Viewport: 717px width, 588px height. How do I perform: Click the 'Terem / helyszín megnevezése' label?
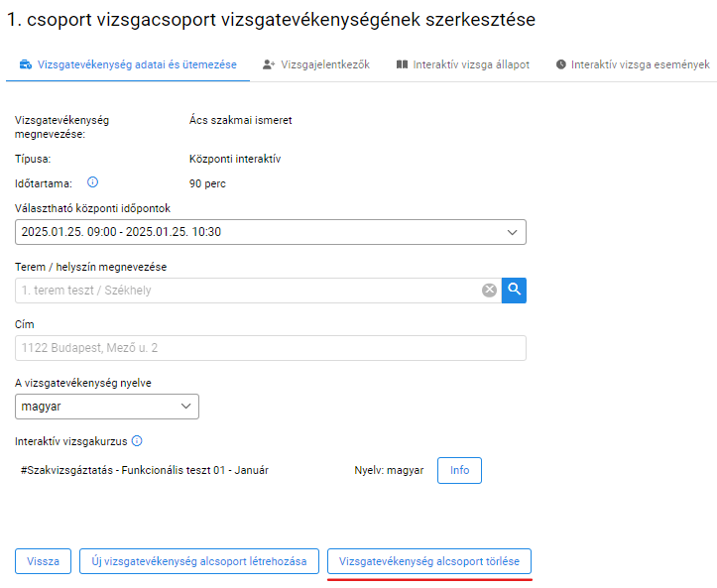point(90,267)
